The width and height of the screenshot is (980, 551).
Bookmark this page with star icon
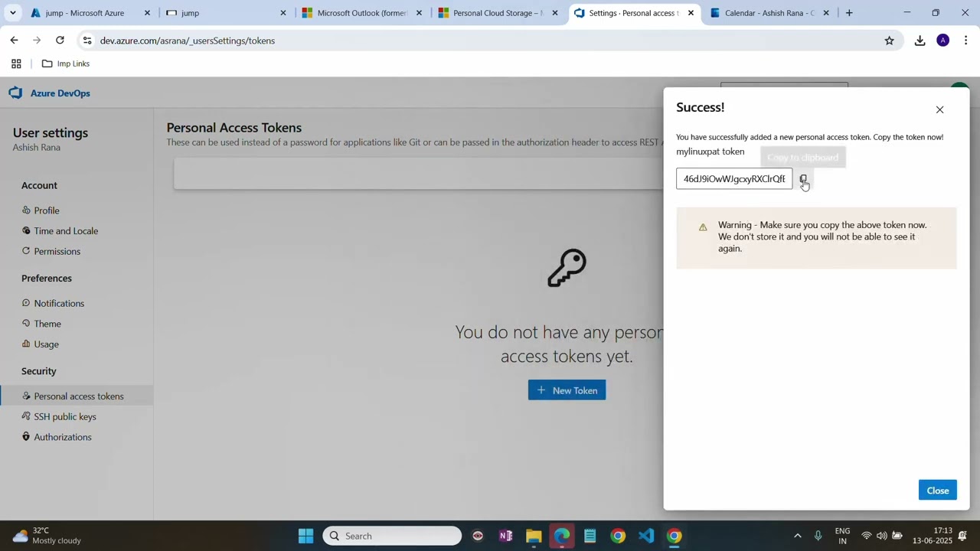point(889,41)
